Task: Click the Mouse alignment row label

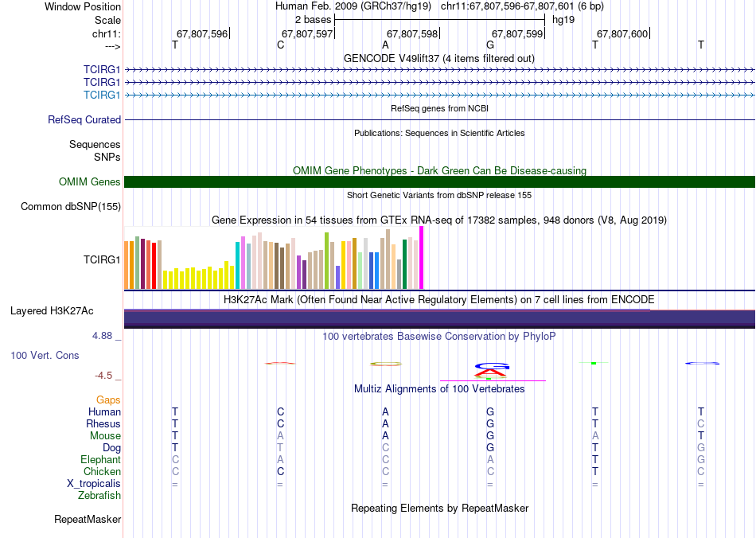Action: [105, 436]
